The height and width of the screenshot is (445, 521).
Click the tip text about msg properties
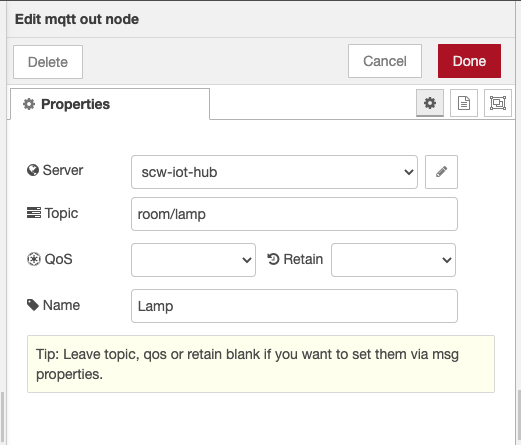pyautogui.click(x=247, y=364)
